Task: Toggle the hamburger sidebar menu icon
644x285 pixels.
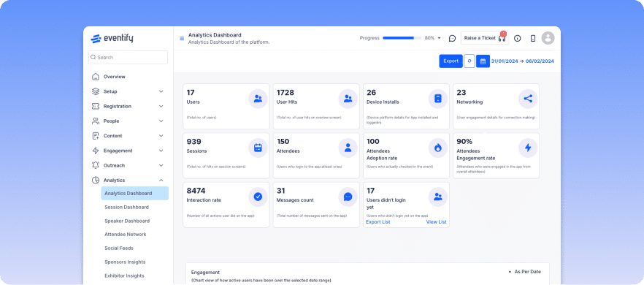Action: (x=182, y=39)
